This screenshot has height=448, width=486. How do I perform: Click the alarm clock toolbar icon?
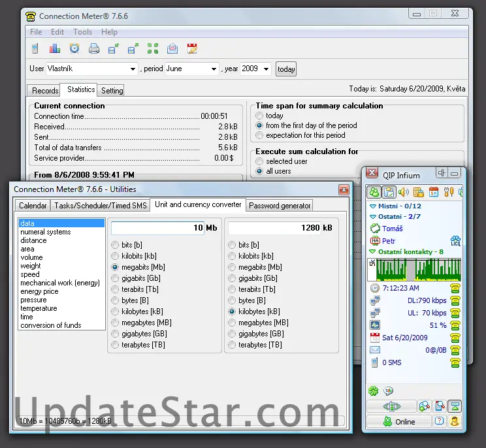coord(74,48)
